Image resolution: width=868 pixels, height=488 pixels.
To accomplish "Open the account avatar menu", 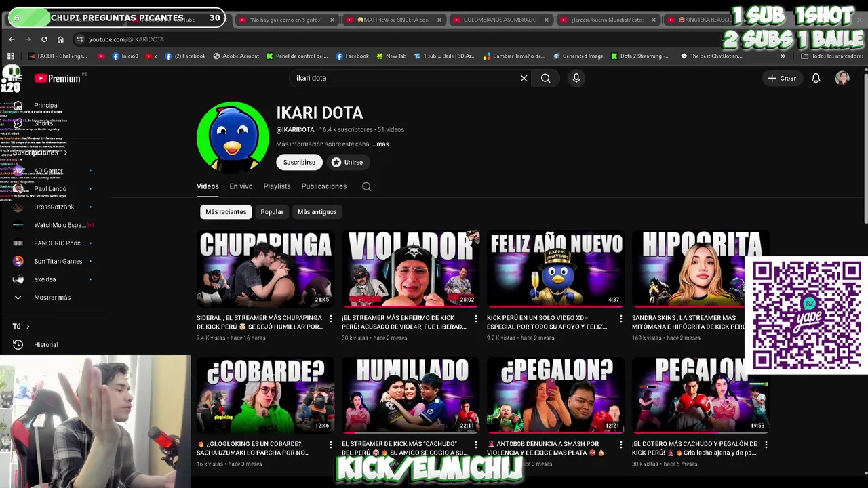I will pyautogui.click(x=842, y=78).
